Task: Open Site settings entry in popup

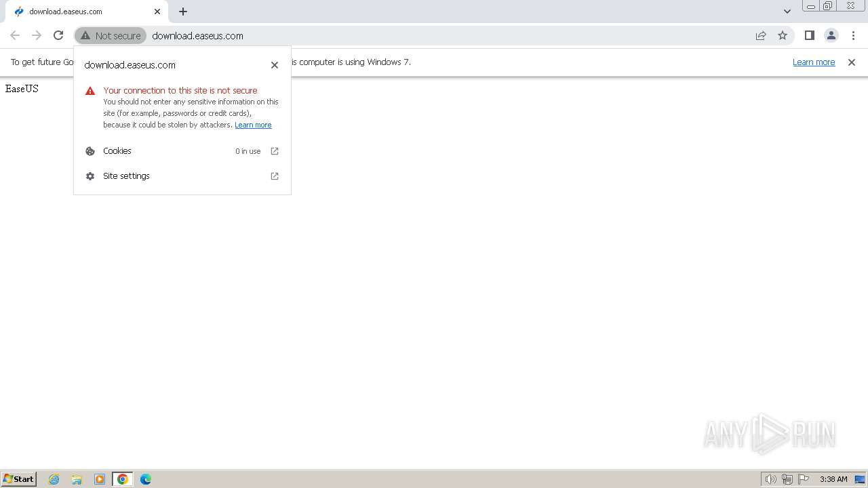Action: [182, 176]
